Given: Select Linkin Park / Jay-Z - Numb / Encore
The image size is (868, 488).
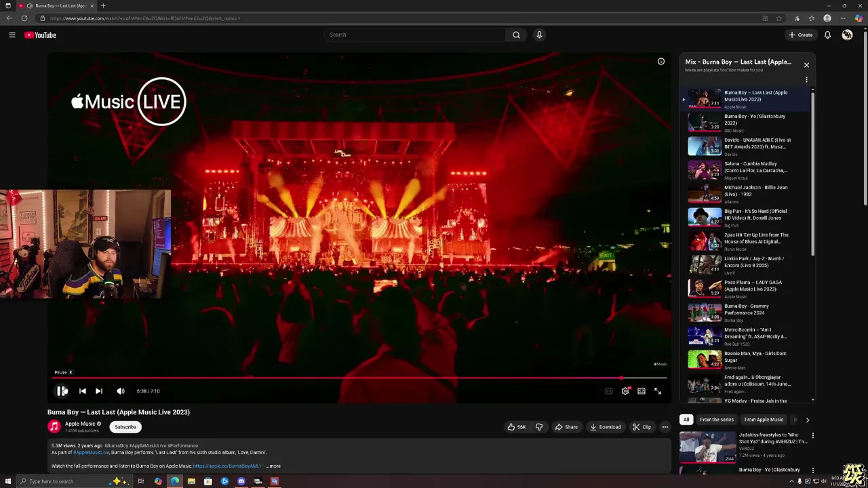Looking at the screenshot, I should coord(746,265).
